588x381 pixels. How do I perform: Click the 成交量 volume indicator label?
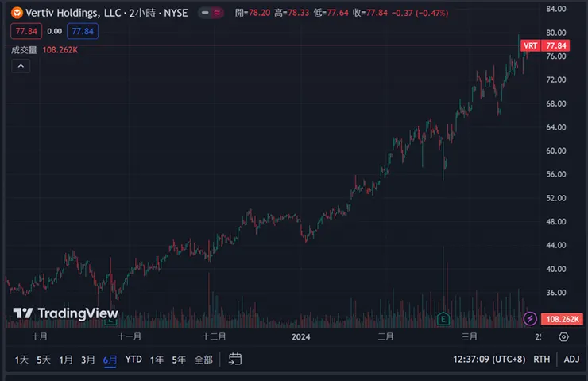coord(24,50)
